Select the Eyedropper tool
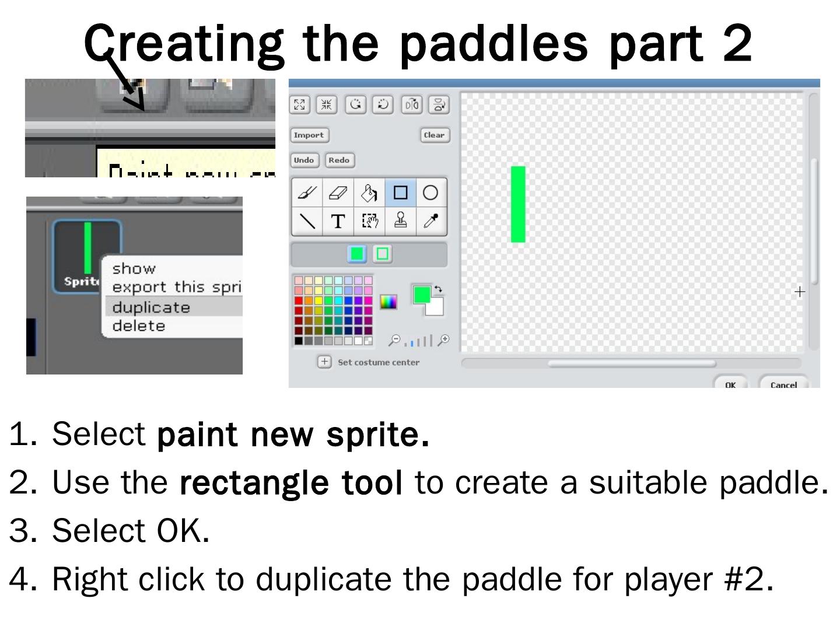Viewport: 840px width, 630px height. (431, 221)
